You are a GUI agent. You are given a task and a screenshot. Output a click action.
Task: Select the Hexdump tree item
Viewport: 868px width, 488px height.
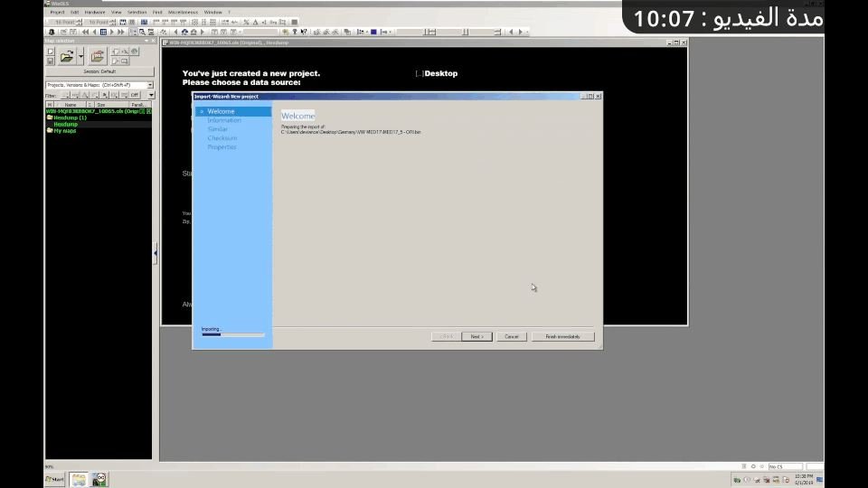65,125
